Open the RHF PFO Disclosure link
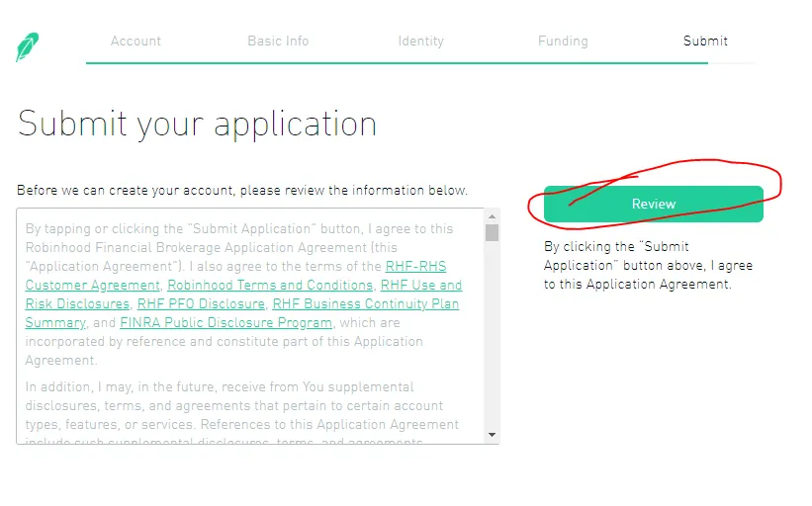This screenshot has height=506, width=812. (201, 303)
